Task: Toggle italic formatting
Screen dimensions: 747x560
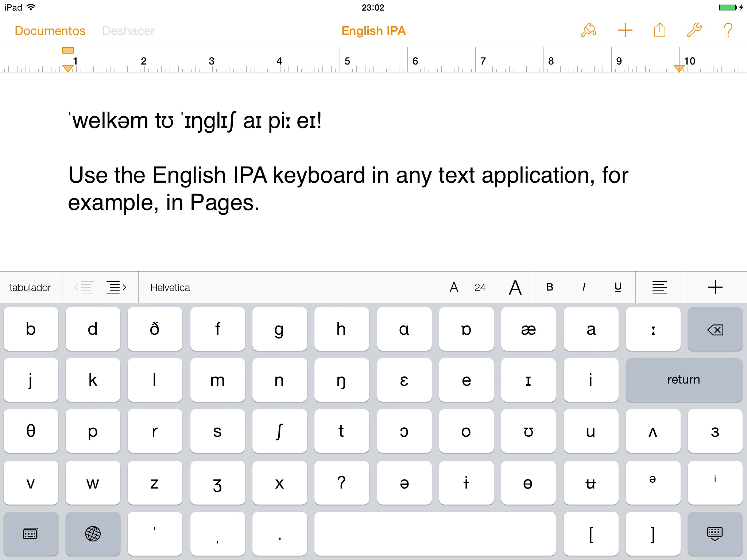Action: pyautogui.click(x=584, y=288)
